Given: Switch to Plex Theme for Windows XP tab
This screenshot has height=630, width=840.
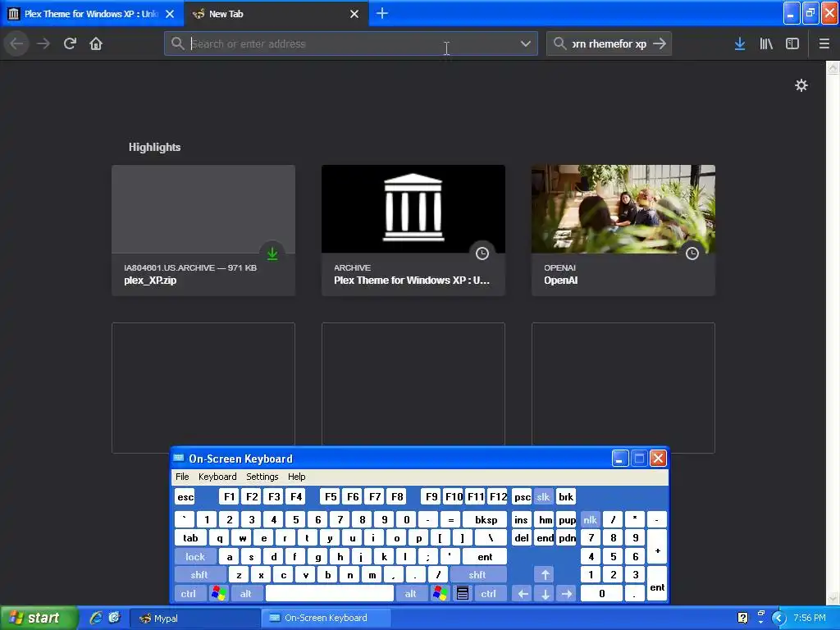Looking at the screenshot, I should point(92,14).
